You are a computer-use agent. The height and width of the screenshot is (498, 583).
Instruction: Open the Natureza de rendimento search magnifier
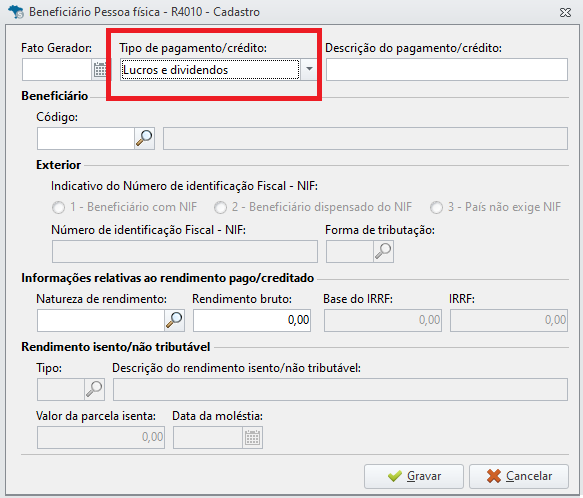pyautogui.click(x=174, y=320)
